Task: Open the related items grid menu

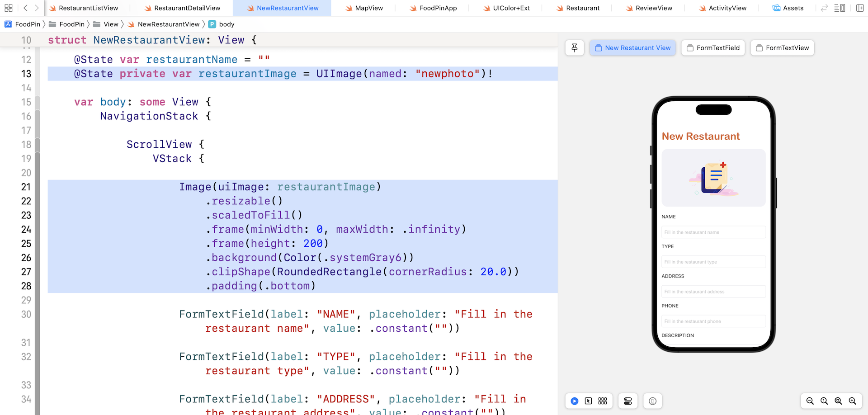Action: (9, 8)
